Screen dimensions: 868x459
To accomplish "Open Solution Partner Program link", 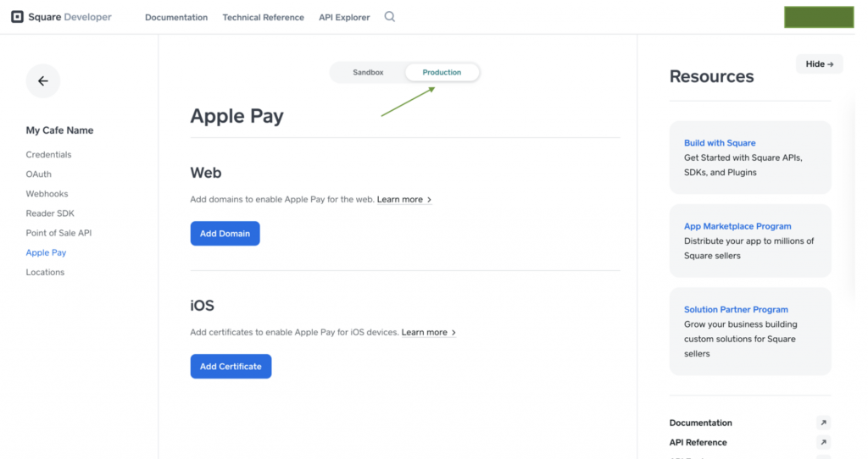I will [x=736, y=310].
